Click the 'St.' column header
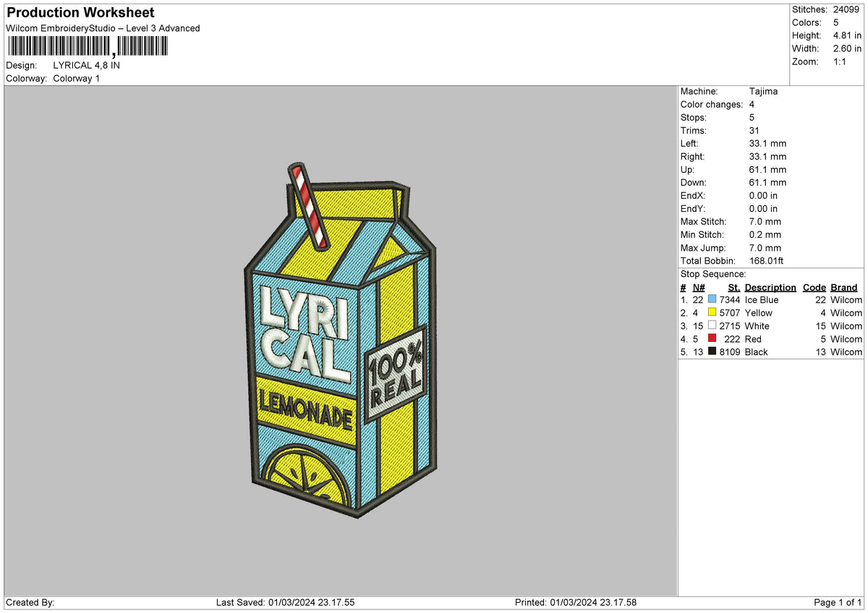This screenshot has width=868, height=613. (734, 287)
